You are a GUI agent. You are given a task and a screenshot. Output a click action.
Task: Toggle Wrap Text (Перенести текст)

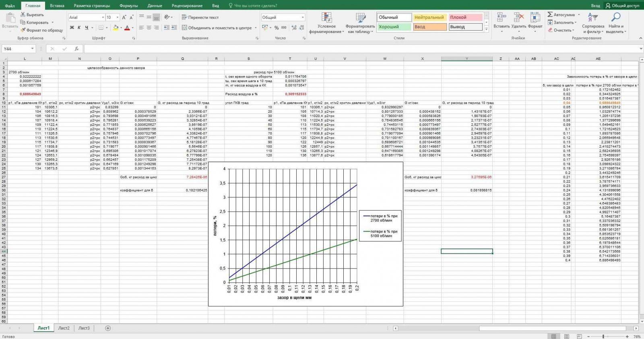200,17
